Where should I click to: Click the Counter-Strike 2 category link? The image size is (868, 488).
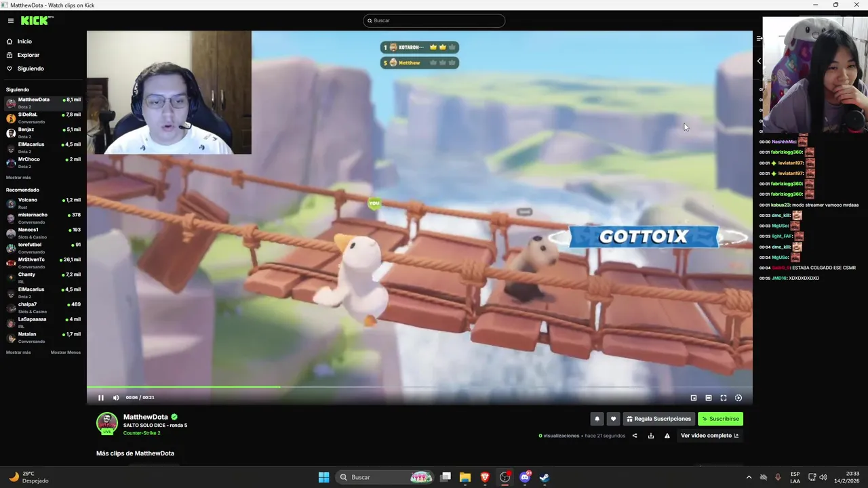point(142,433)
